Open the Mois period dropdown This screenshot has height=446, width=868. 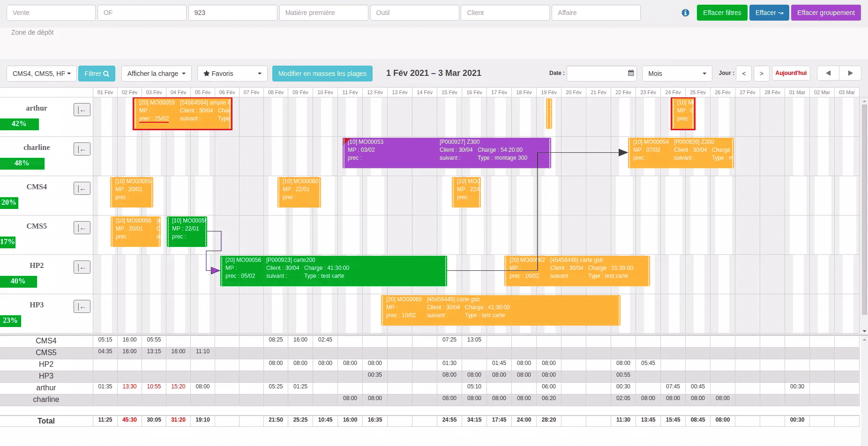pyautogui.click(x=677, y=74)
